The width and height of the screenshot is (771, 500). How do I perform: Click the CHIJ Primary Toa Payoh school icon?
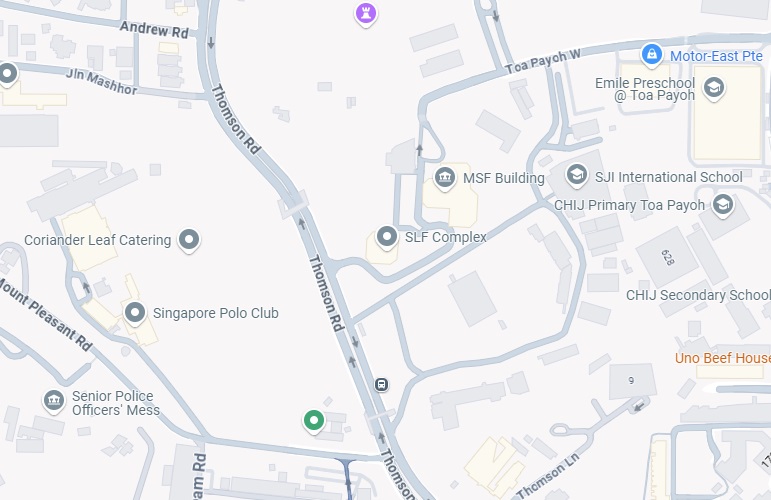pyautogui.click(x=722, y=205)
